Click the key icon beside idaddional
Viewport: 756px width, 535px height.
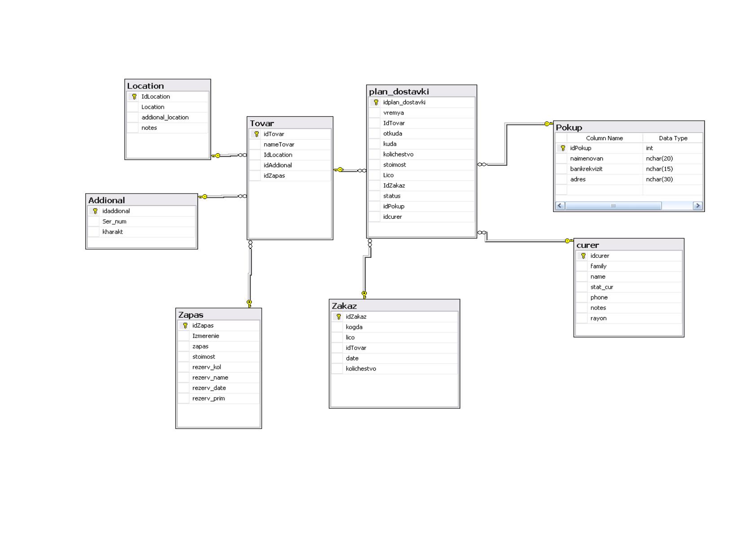(x=95, y=211)
